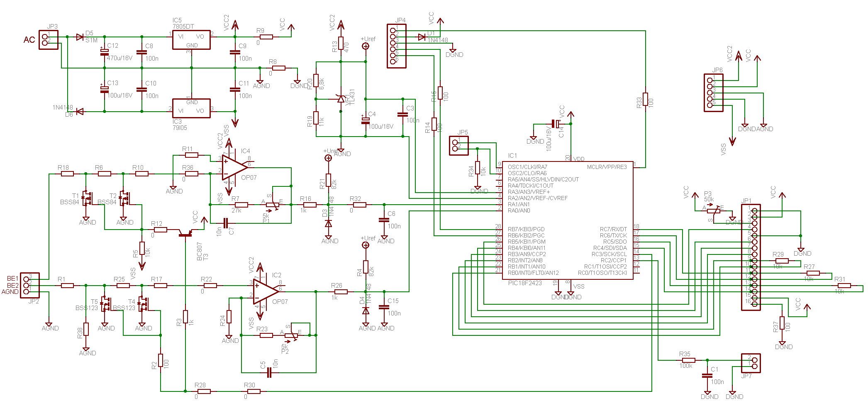This screenshot has height=401, width=868.
Task: Select the D4 protection diode symbol
Action: coord(366,311)
